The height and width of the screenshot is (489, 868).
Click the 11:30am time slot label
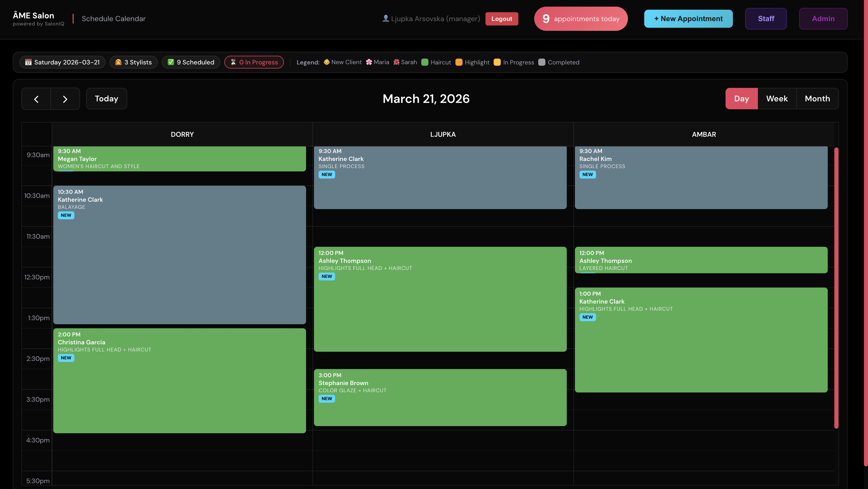[38, 236]
